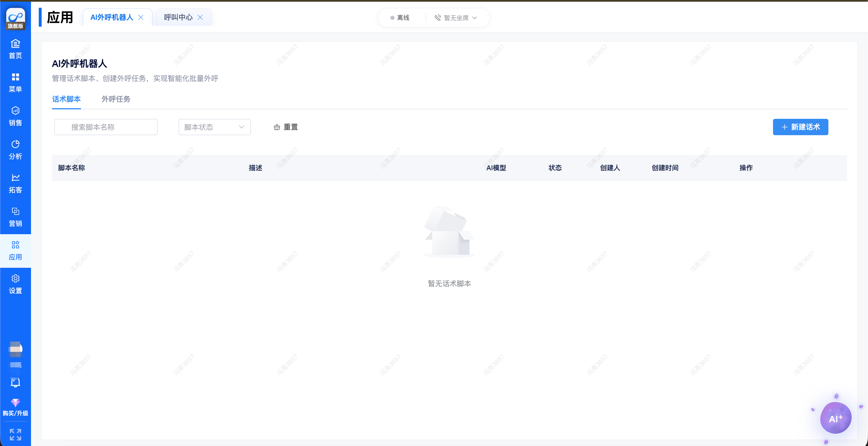Expand the 脚本状态 dropdown
This screenshot has height=446, width=868.
click(214, 127)
